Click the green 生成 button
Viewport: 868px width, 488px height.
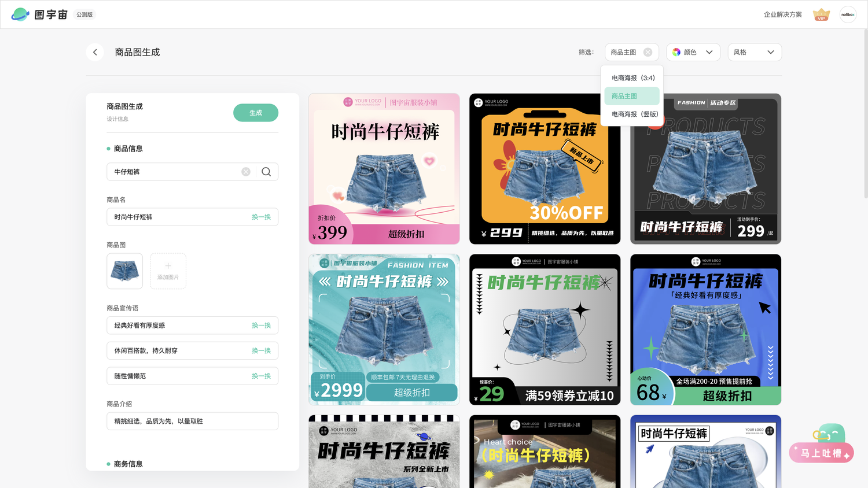(256, 113)
